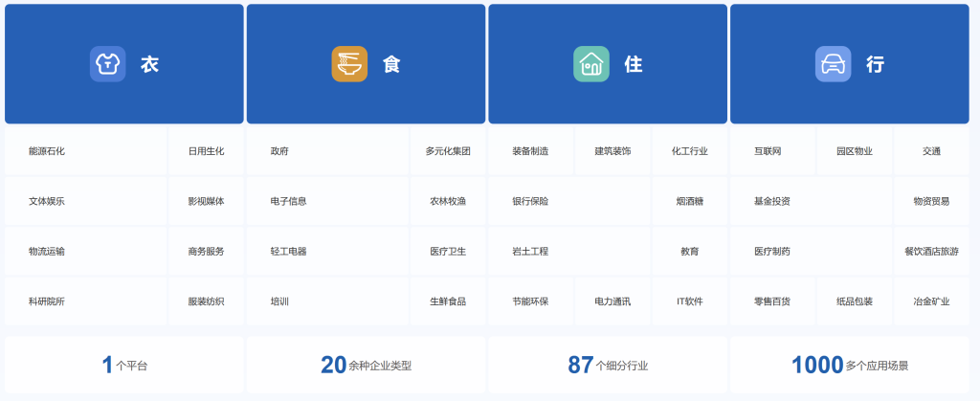Viewport: 980px width, 401px height.
Task: Click the car icon beside 行
Action: point(833,64)
